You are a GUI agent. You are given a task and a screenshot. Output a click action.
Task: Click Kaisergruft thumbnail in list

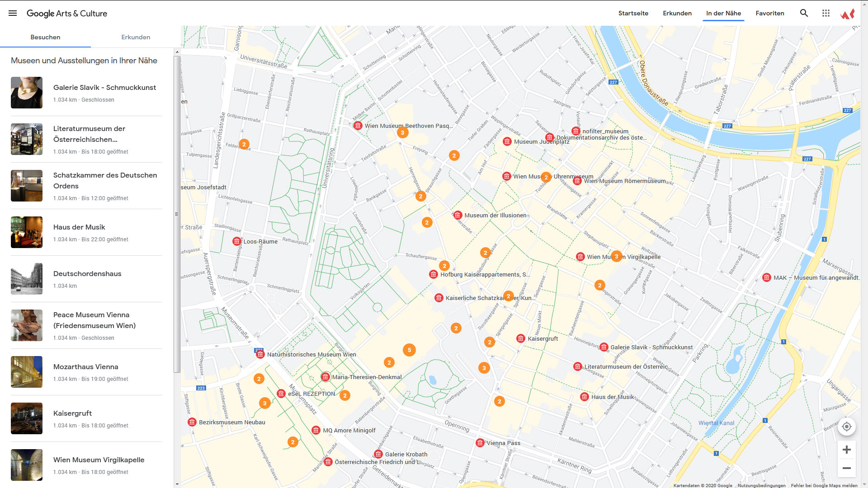[27, 418]
